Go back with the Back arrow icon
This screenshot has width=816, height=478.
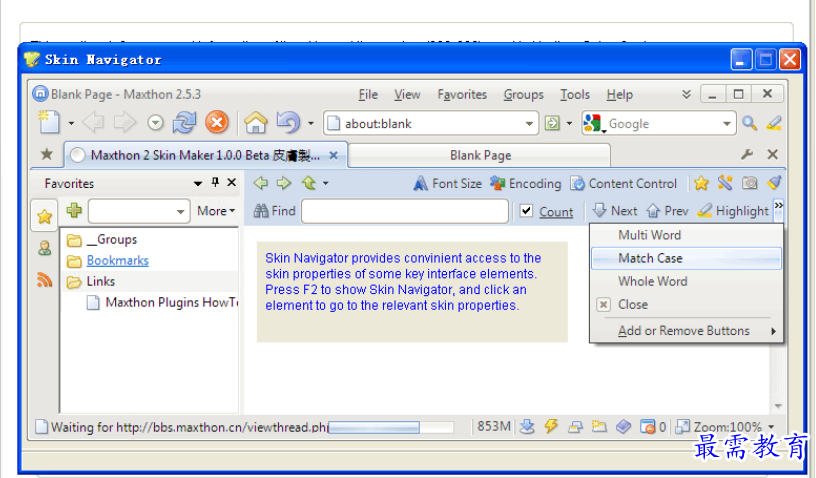coord(94,123)
